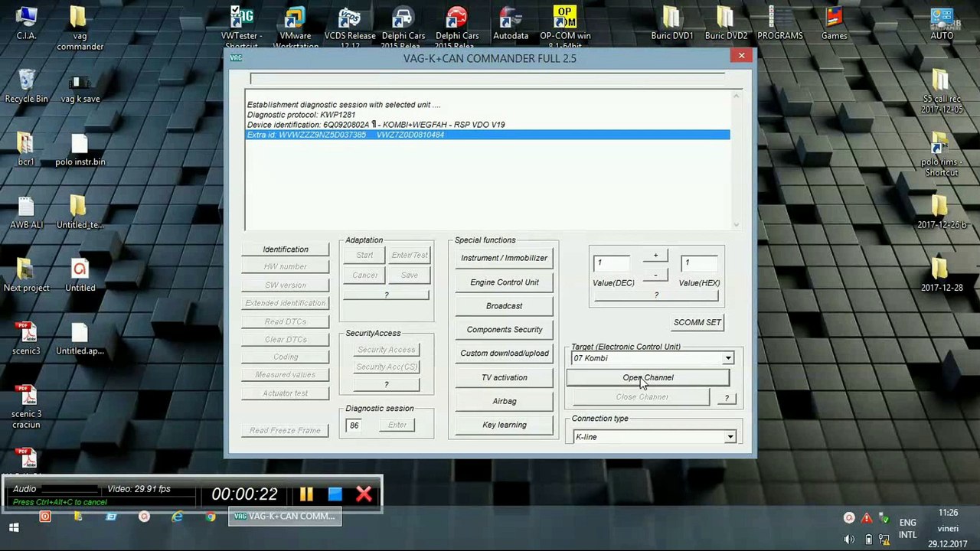Open the Windows Start menu

[x=14, y=527]
